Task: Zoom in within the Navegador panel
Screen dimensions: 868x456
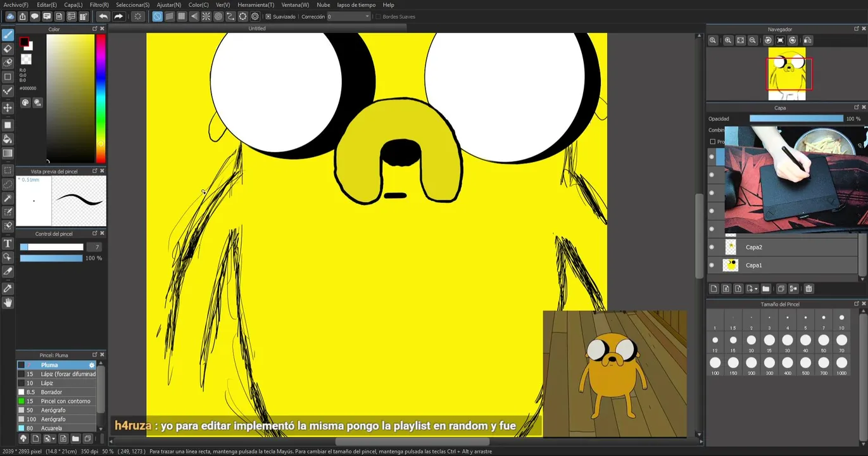Action: (x=728, y=41)
